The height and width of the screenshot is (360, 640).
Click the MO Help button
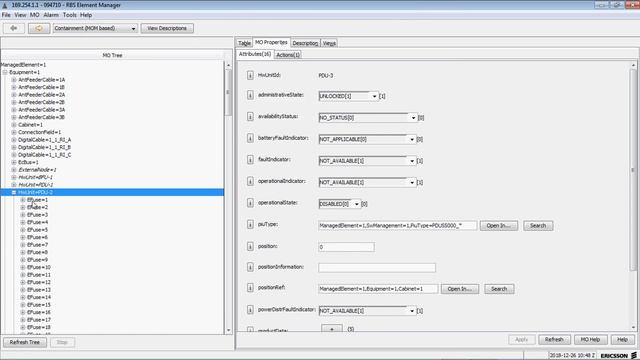click(590, 339)
